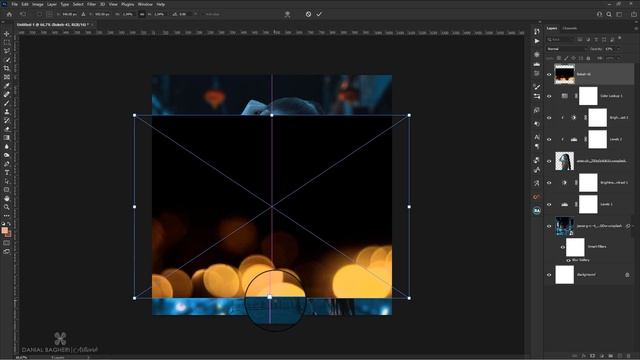
Task: Click the top-right transform corner handle
Action: [409, 116]
